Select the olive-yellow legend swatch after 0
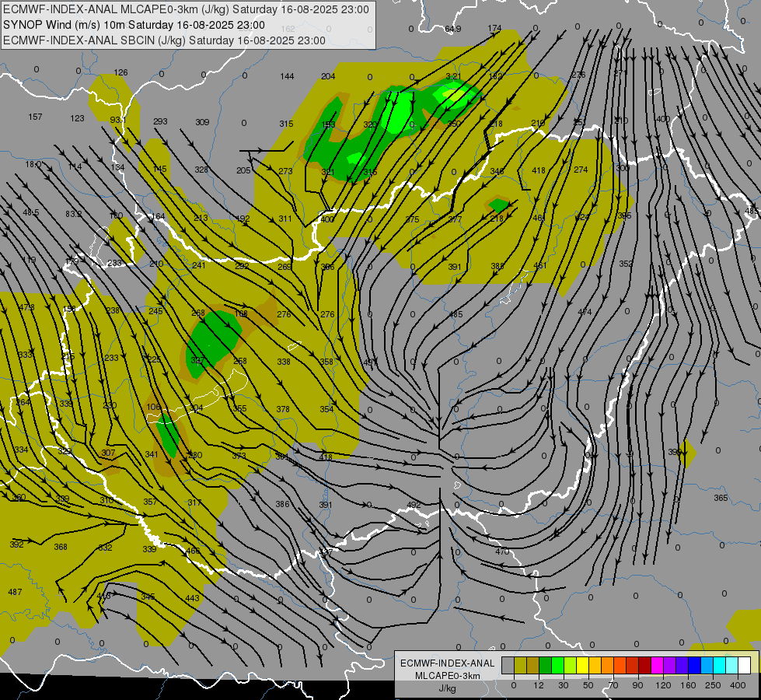The image size is (761, 700). coord(520,666)
